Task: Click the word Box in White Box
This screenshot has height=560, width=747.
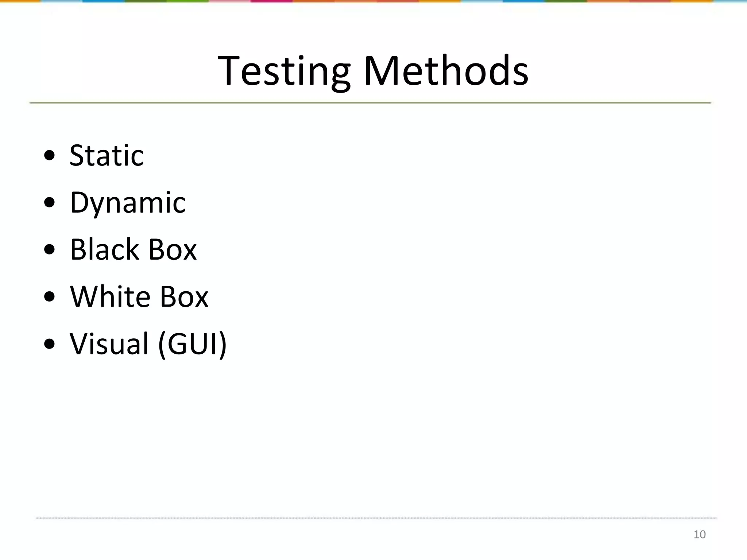Action: (x=184, y=297)
